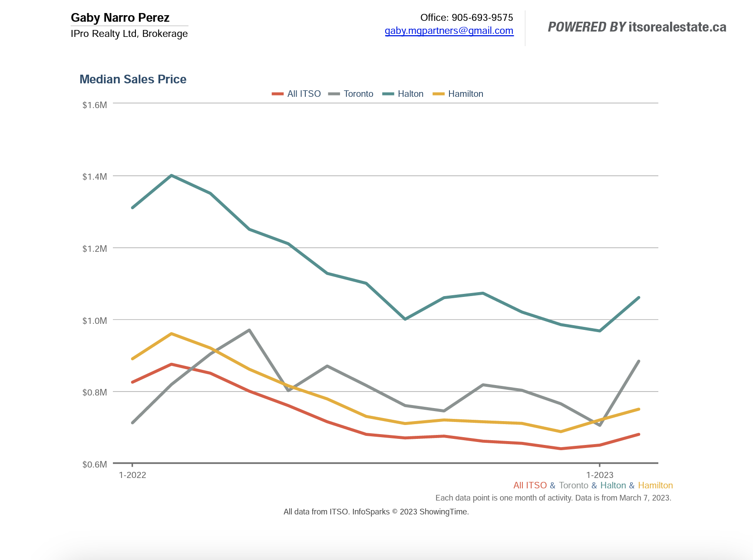Select the Toronto line's final data point
Viewport: 753px width, 560px height.
click(639, 361)
